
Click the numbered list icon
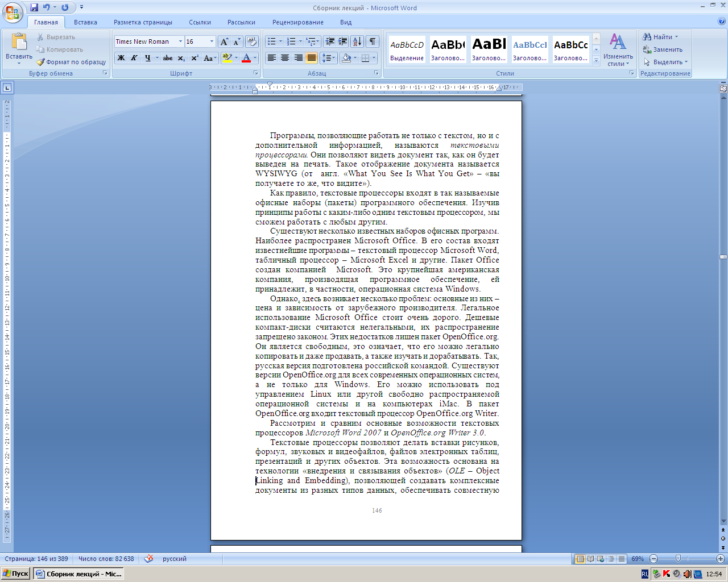(x=291, y=41)
